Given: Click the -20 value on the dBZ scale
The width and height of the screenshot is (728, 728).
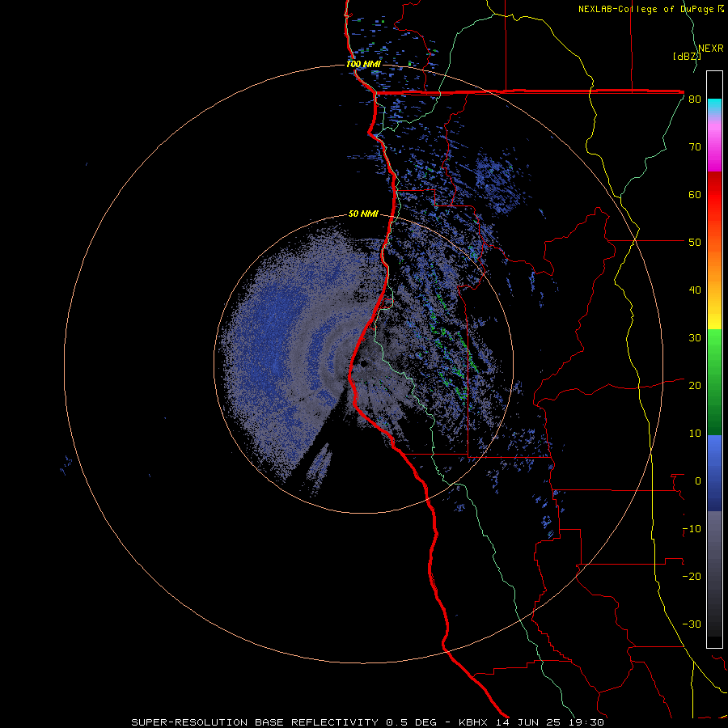Looking at the screenshot, I should pyautogui.click(x=692, y=577).
